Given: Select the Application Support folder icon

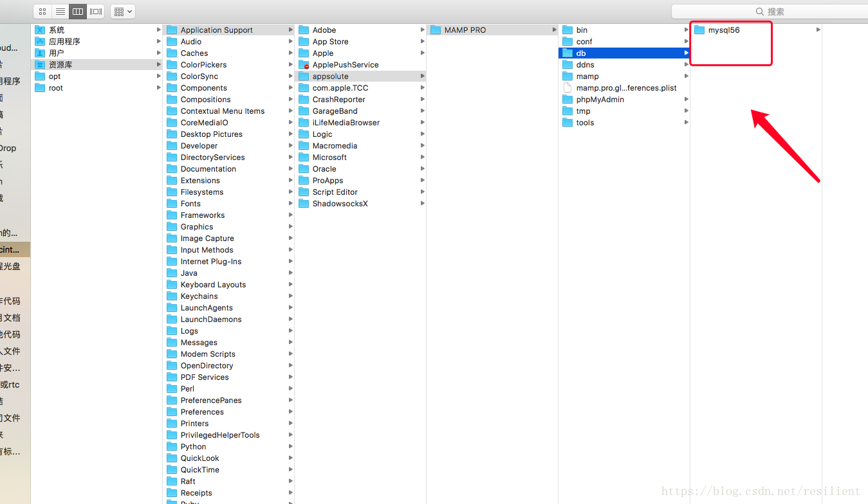Looking at the screenshot, I should click(x=172, y=30).
